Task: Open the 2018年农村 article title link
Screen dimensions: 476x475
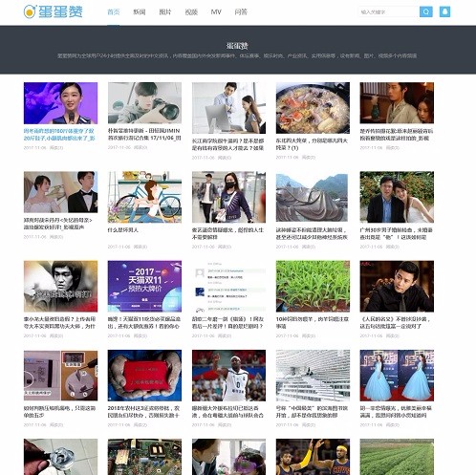Action: [x=143, y=412]
